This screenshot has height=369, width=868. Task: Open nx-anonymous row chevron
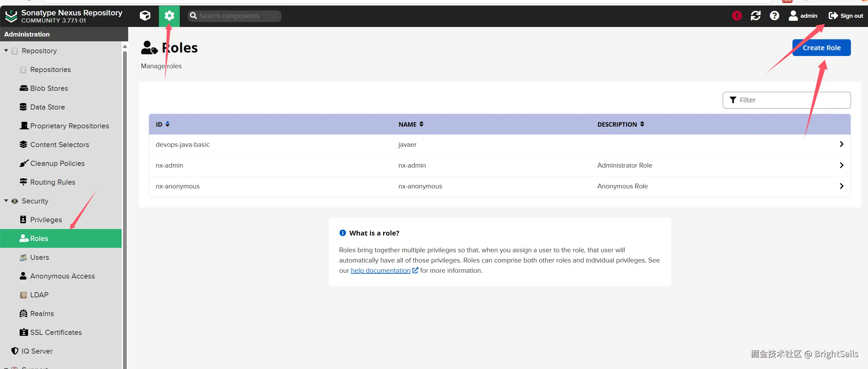click(x=841, y=186)
